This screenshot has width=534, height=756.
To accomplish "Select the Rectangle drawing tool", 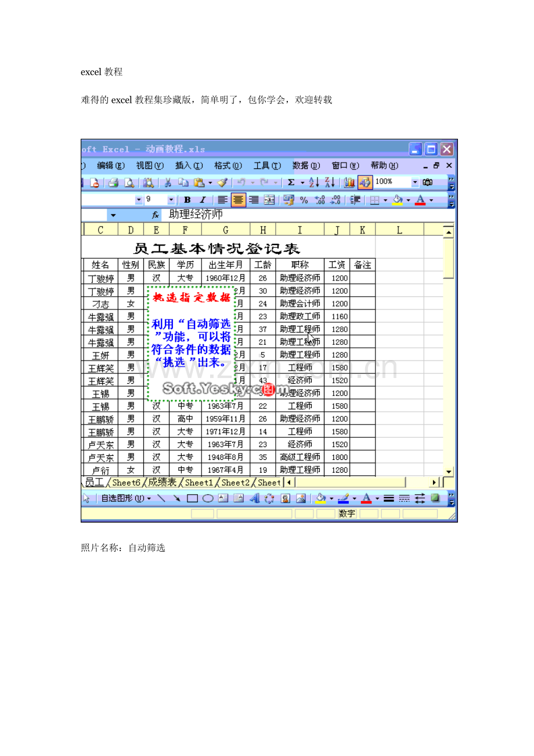I will coord(192,498).
